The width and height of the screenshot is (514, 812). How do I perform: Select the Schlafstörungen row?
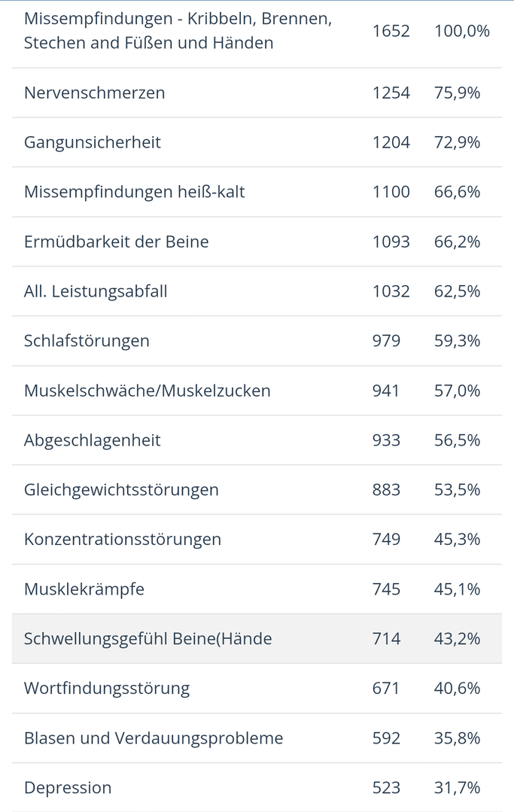click(87, 341)
